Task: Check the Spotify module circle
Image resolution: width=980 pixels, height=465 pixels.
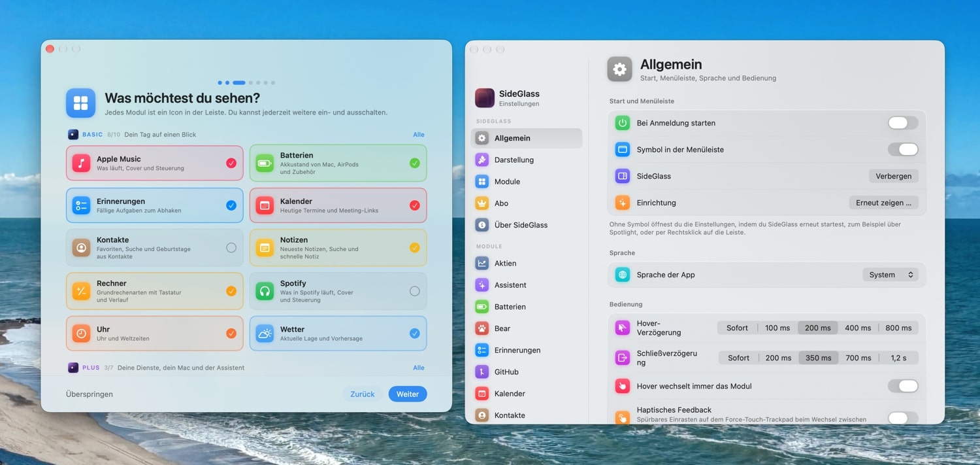Action: click(x=415, y=291)
